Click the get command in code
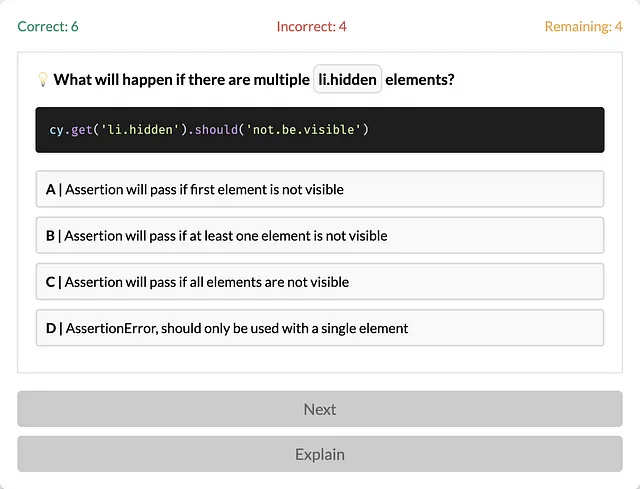Image resolution: width=640 pixels, height=489 pixels. (82, 130)
